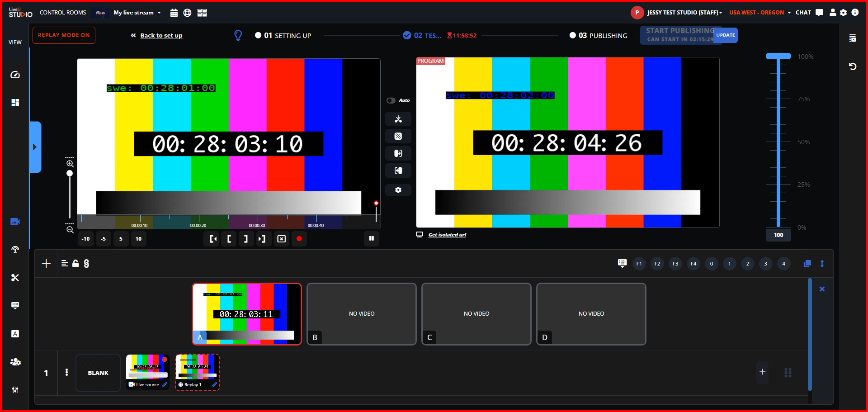
Task: Click the Back to set up link
Action: point(161,35)
